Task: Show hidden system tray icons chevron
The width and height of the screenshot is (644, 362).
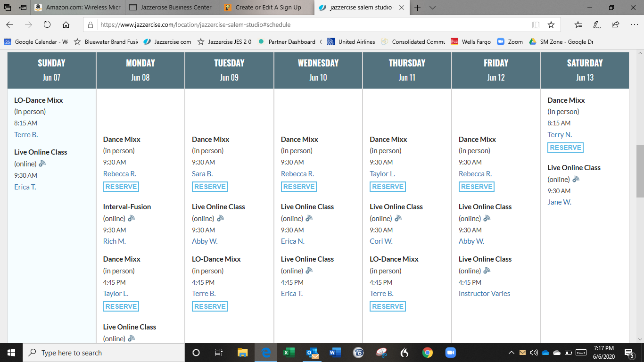Action: [511, 353]
